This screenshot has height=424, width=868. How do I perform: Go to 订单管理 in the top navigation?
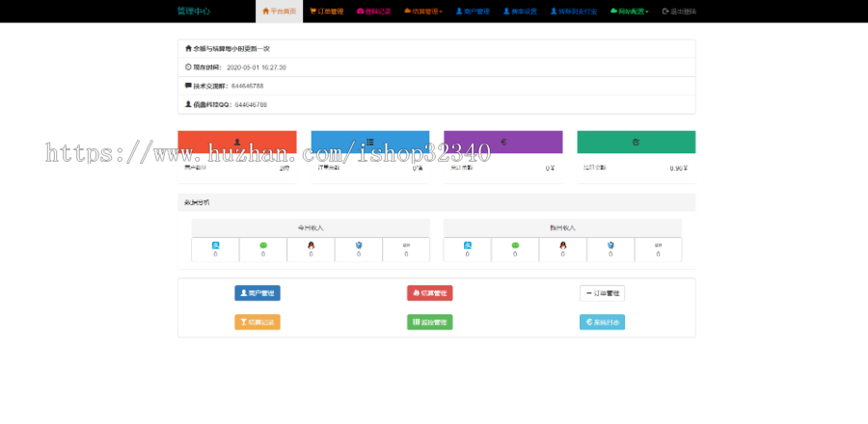pos(327,11)
